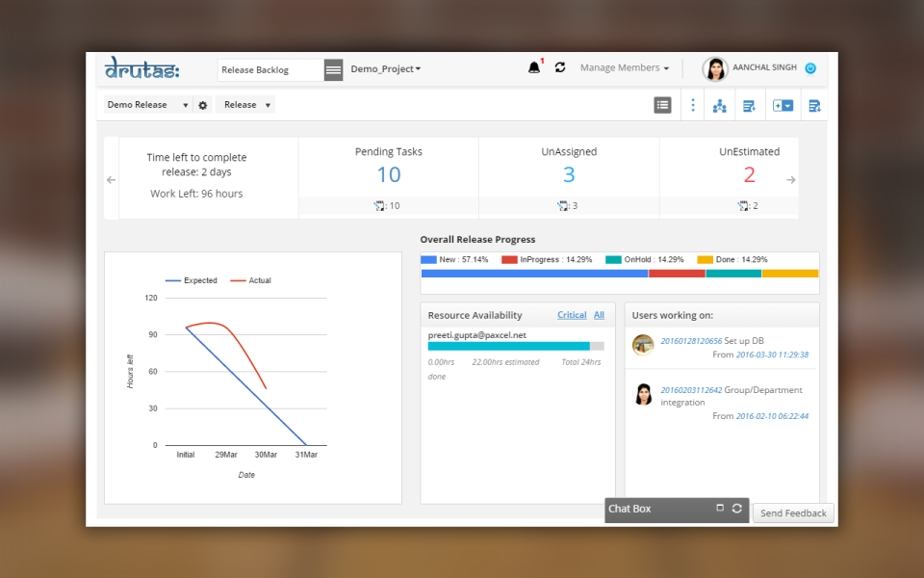The image size is (924, 578).
Task: Click the power logout icon near Aanchal Singh
Action: click(x=810, y=68)
